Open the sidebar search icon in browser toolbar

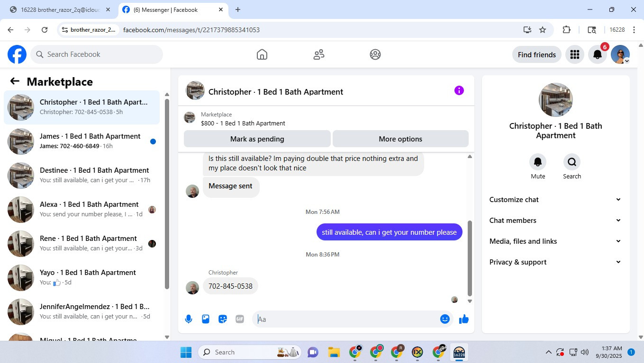pyautogui.click(x=592, y=30)
